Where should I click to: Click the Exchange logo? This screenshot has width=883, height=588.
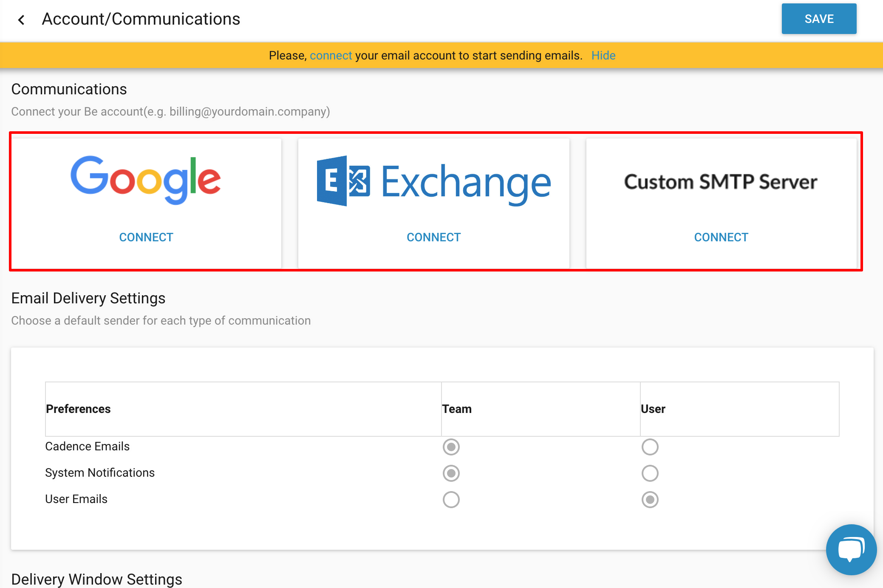click(x=434, y=181)
